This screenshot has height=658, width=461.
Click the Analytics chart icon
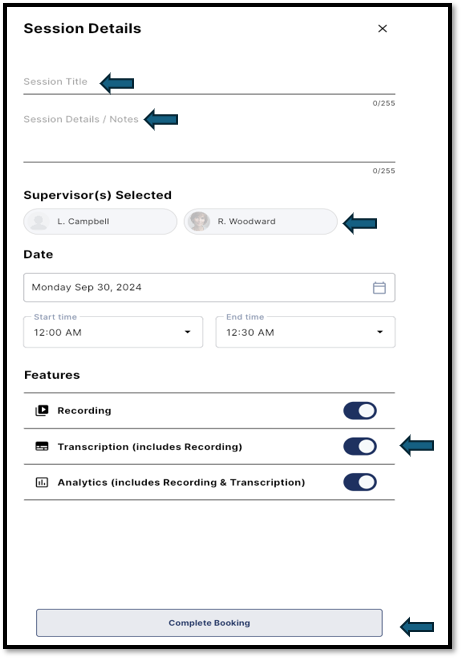click(x=42, y=483)
